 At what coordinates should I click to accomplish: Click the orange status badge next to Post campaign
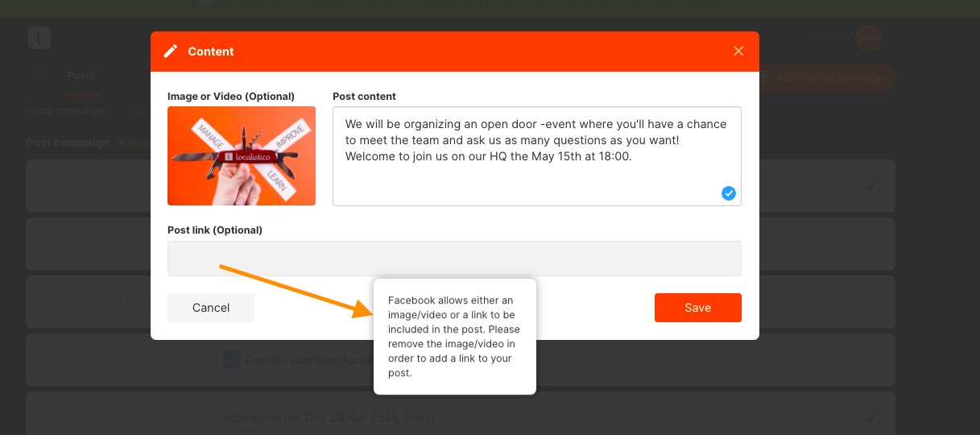click(x=132, y=143)
